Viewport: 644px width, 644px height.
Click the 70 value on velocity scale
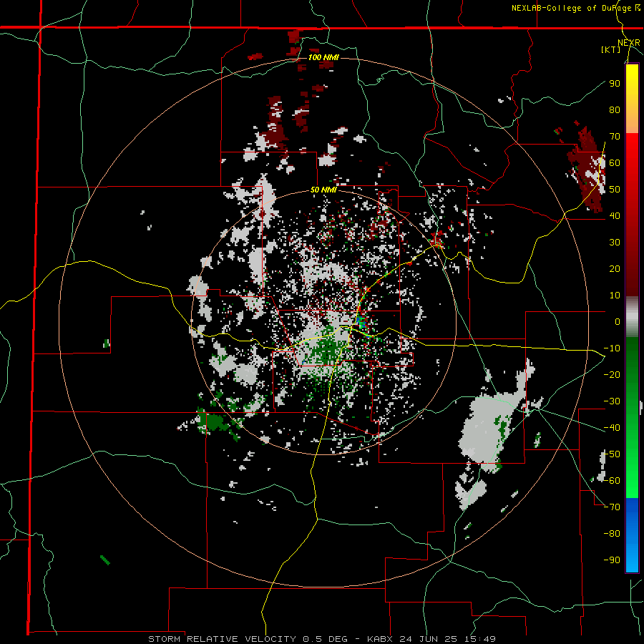point(615,137)
